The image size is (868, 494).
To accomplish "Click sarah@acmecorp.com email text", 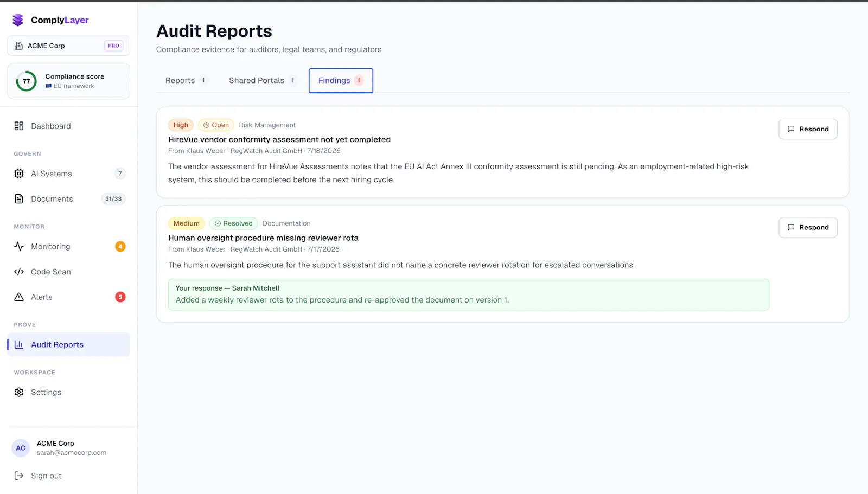I will click(72, 453).
